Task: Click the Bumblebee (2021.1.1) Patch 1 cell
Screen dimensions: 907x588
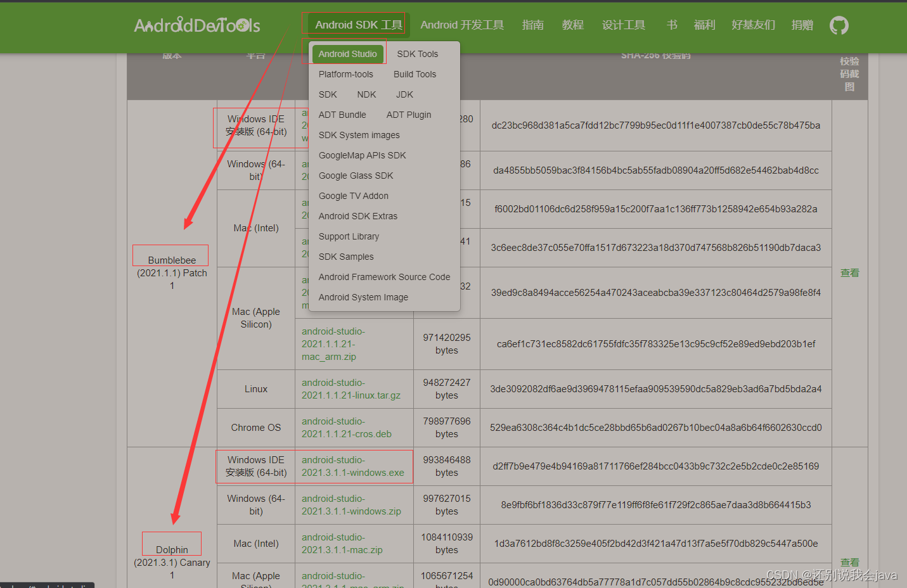Action: (172, 273)
